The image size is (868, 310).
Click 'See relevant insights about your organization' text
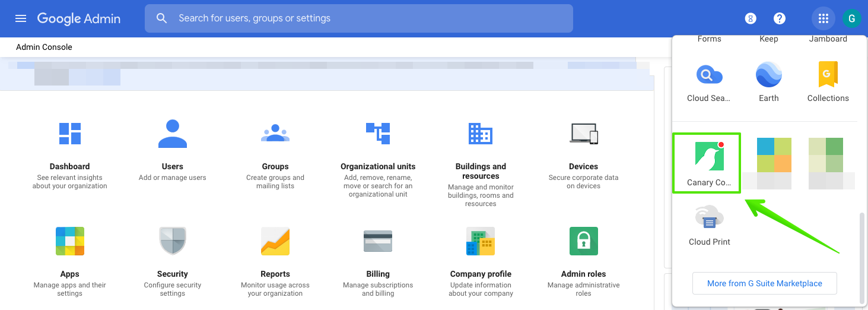70,182
